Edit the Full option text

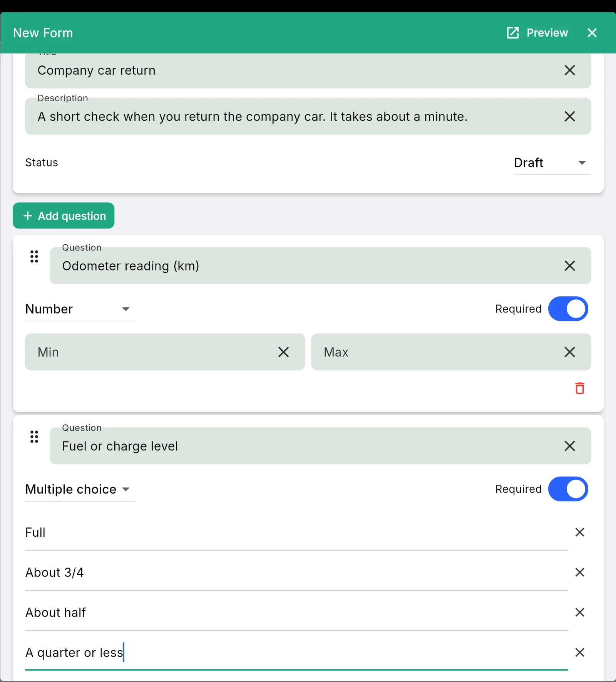pyautogui.click(x=296, y=532)
